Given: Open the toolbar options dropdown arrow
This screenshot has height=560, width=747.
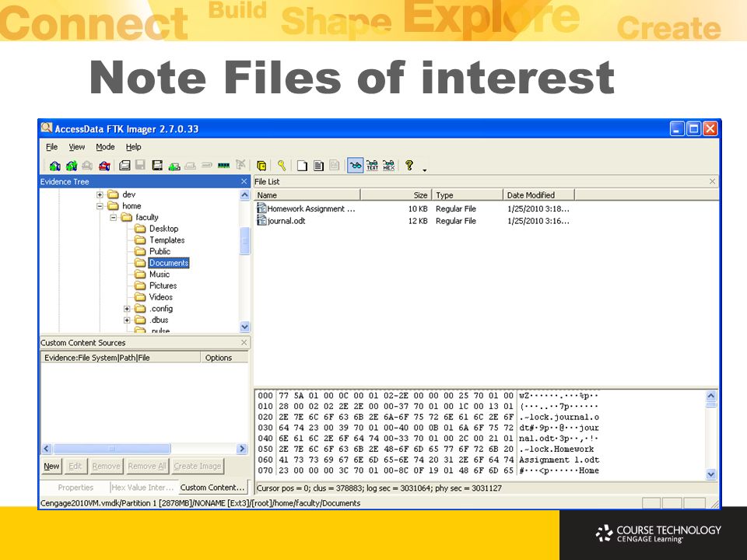Looking at the screenshot, I should coord(425,170).
